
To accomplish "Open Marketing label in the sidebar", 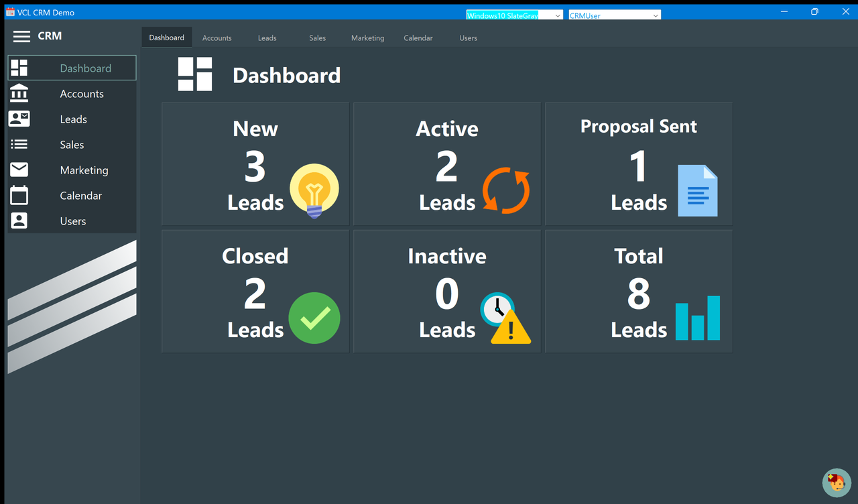I will pos(84,170).
